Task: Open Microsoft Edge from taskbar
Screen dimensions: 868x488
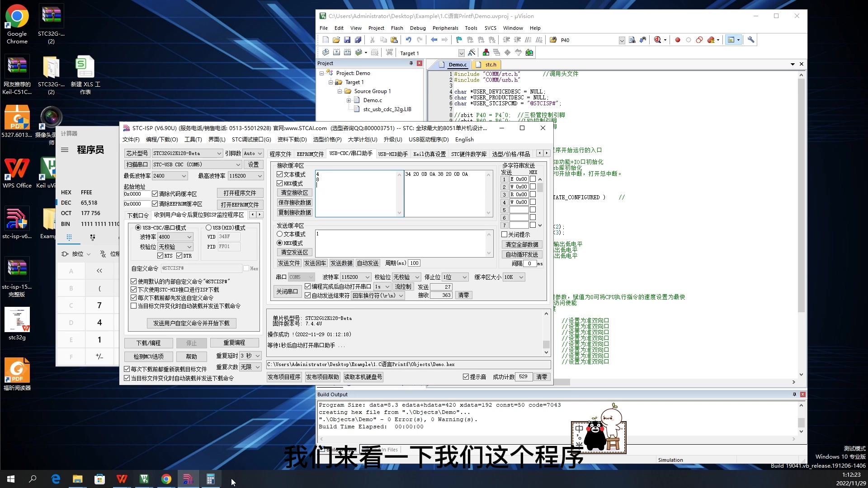Action: click(x=56, y=479)
